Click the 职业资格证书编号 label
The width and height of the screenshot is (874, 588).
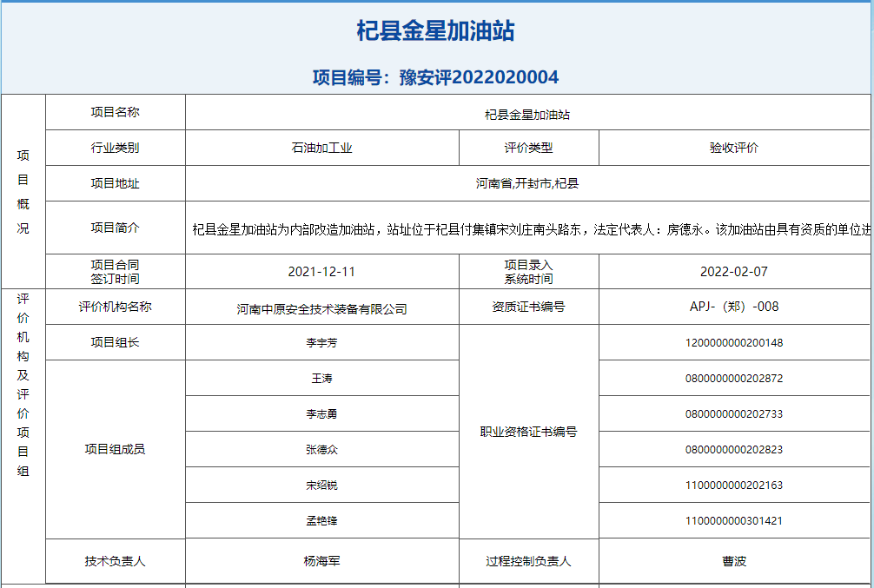click(x=529, y=432)
